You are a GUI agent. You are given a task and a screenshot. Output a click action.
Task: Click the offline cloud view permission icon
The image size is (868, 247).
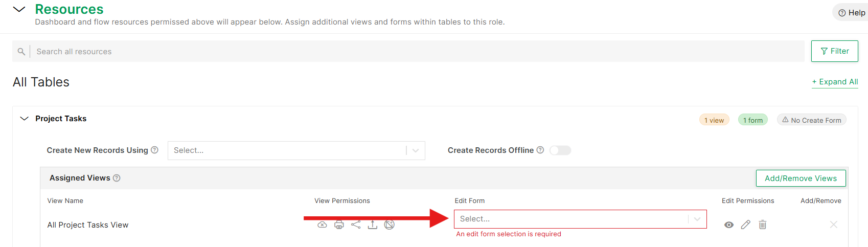322,224
